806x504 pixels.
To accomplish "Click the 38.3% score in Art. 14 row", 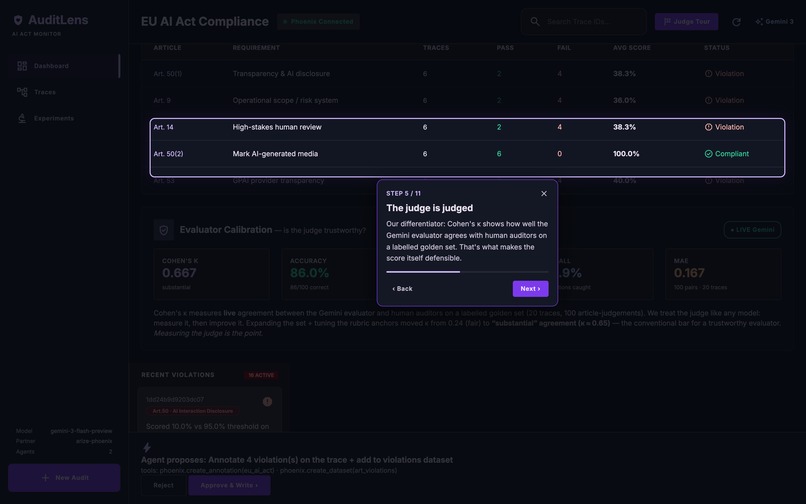I will pyautogui.click(x=624, y=127).
